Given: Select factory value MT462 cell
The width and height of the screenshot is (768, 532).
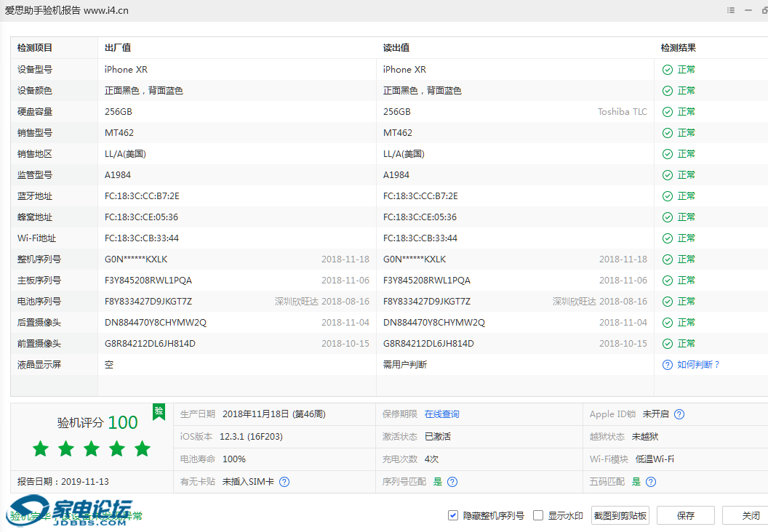Looking at the screenshot, I should point(119,133).
